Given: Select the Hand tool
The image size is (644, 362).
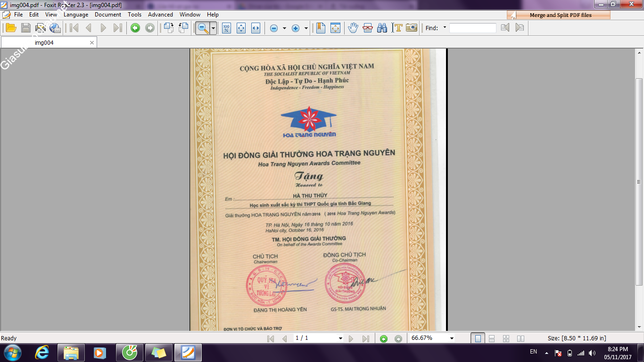Looking at the screenshot, I should [x=353, y=28].
